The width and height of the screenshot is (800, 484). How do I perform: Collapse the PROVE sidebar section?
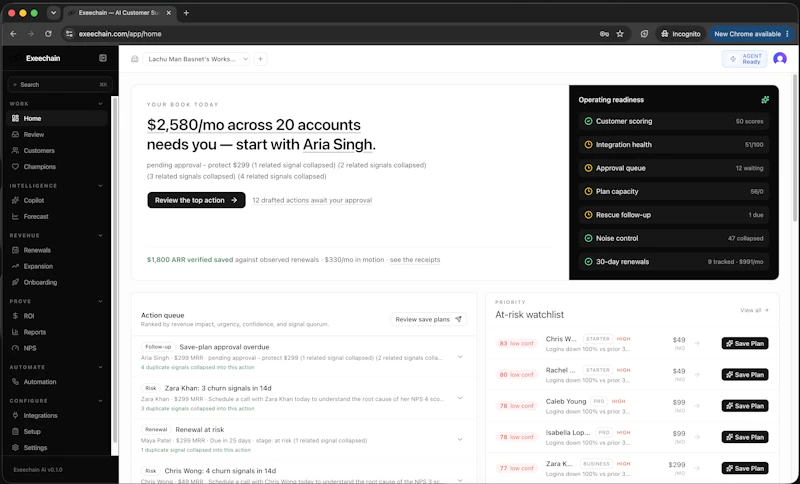(100, 301)
